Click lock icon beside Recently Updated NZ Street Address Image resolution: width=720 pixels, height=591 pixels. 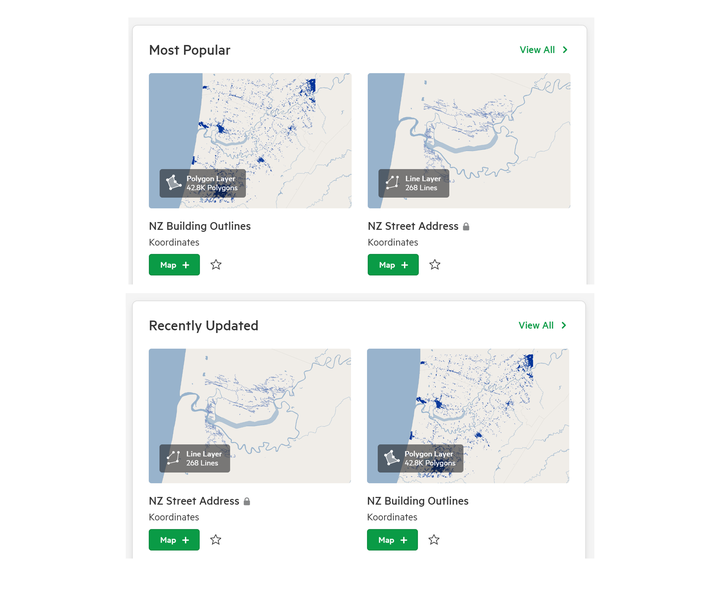[247, 501]
